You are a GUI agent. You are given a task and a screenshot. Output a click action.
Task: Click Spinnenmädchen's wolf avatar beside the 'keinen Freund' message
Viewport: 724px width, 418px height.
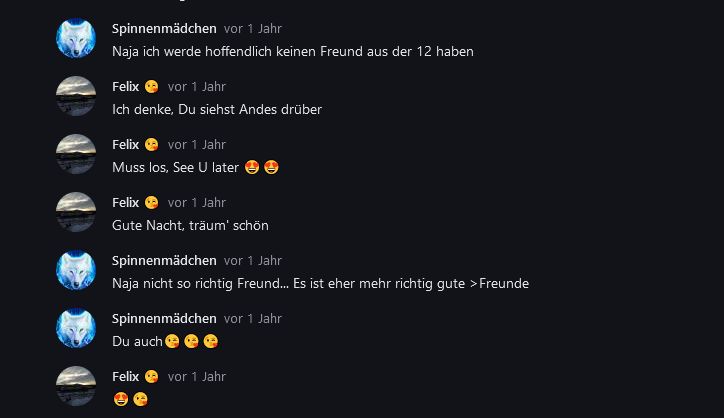[x=75, y=39]
